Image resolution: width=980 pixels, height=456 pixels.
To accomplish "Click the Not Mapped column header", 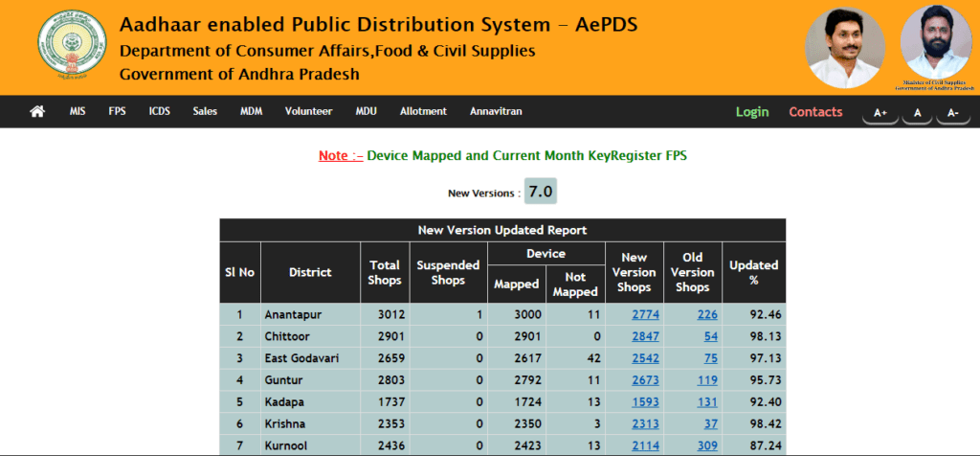I will (x=575, y=284).
